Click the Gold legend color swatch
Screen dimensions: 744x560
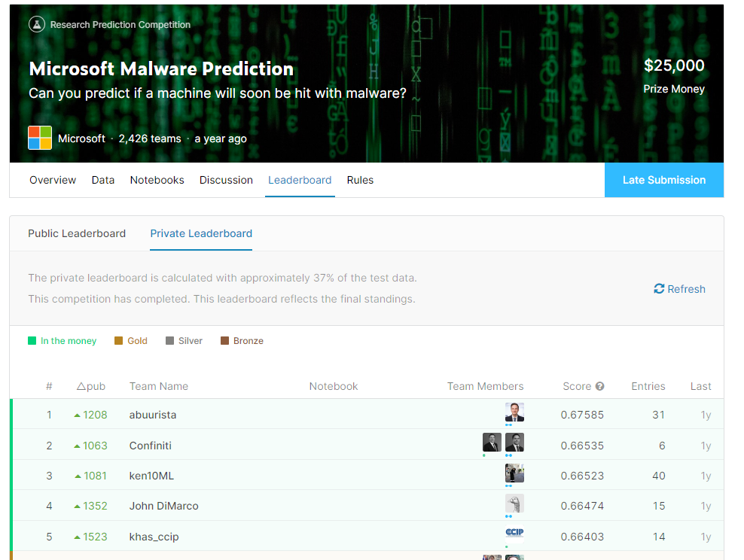(119, 340)
